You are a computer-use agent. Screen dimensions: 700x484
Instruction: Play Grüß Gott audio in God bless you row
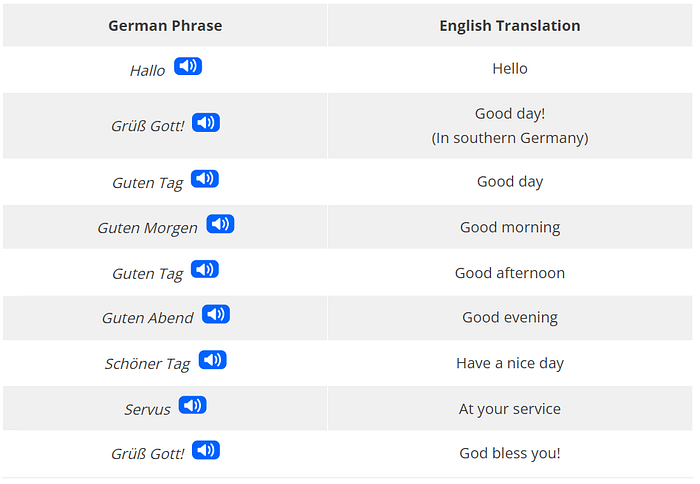(x=206, y=450)
